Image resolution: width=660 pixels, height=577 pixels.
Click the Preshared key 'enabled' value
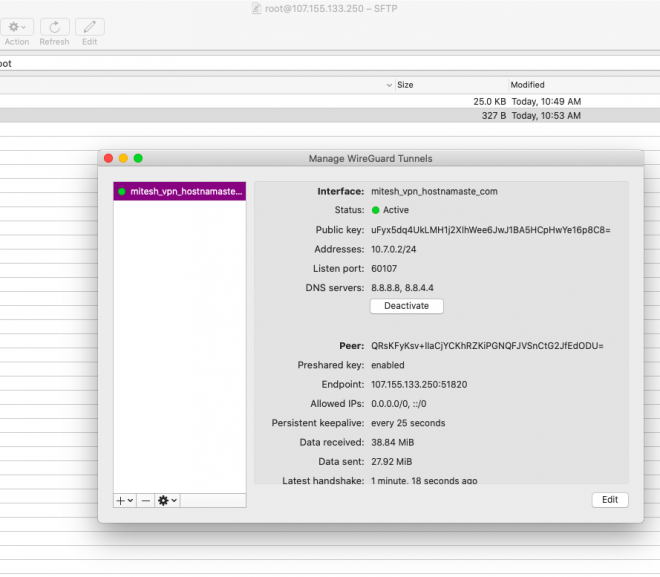coord(388,365)
